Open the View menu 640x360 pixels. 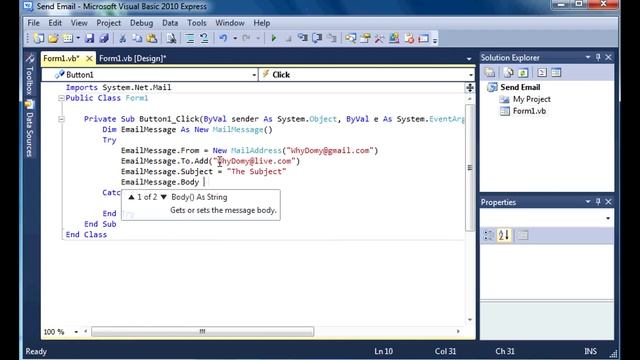pyautogui.click(x=79, y=23)
